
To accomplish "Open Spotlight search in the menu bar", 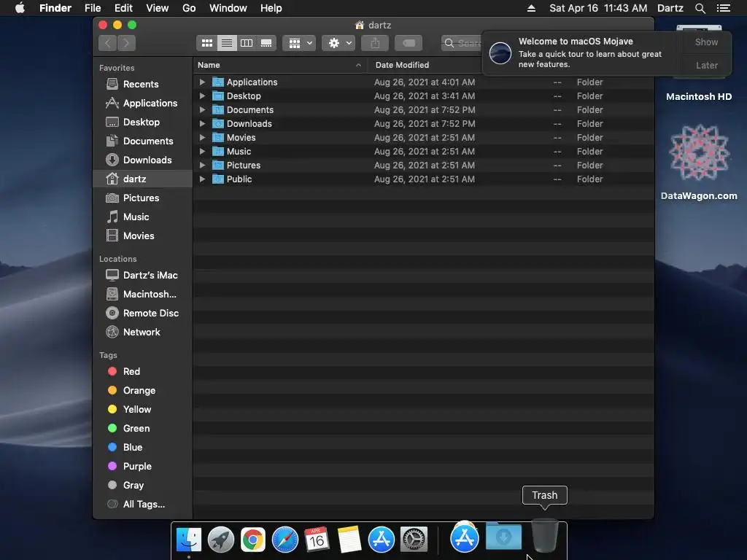I will [700, 8].
